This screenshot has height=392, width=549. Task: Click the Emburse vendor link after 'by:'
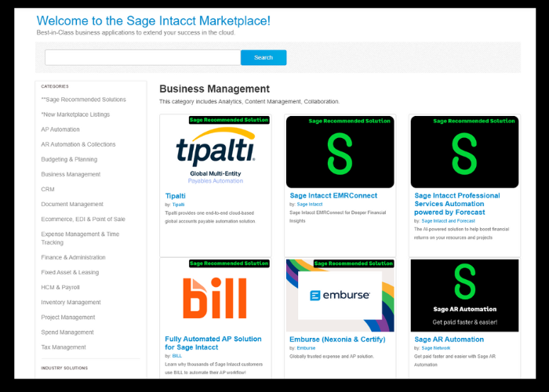(306, 348)
